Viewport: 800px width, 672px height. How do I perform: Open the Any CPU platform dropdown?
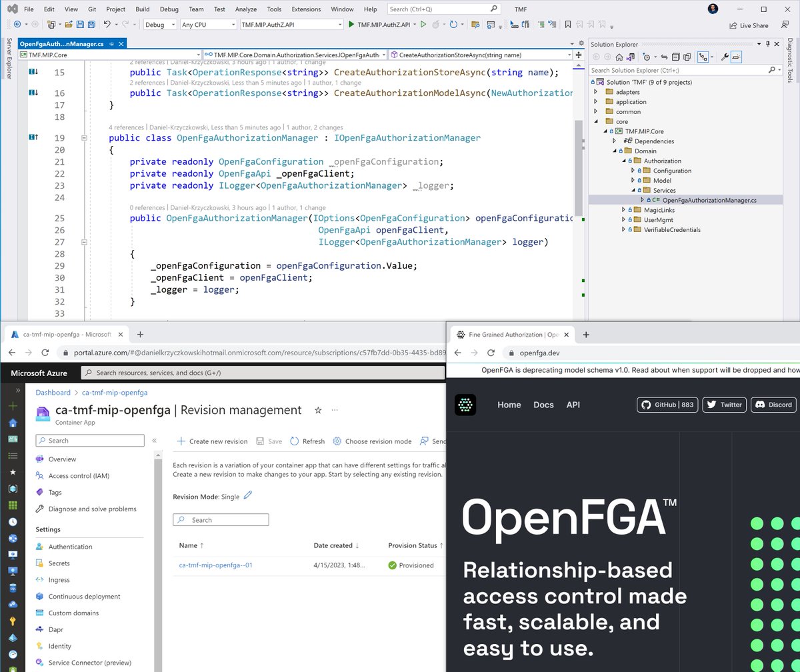[x=207, y=24]
